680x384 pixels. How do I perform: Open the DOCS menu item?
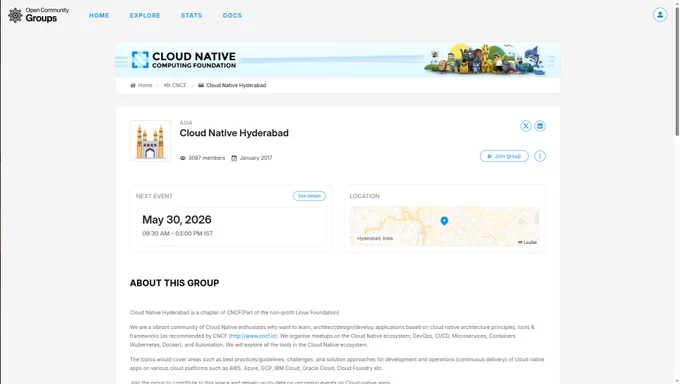point(232,16)
